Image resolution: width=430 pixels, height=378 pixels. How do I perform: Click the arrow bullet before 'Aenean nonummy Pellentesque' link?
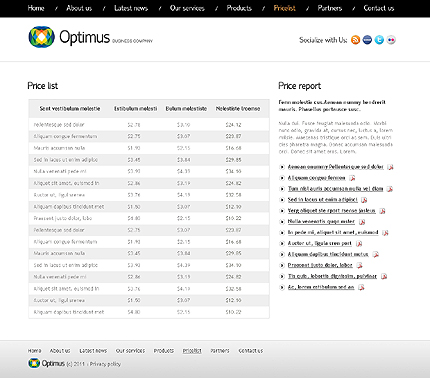click(282, 167)
